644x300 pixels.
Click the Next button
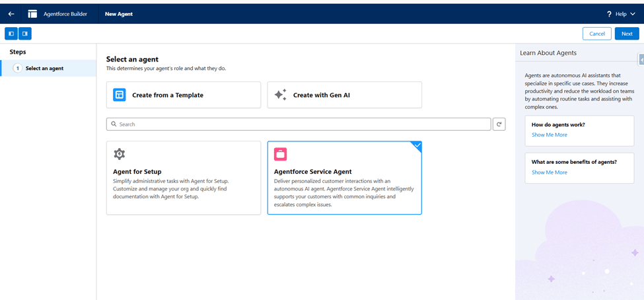pos(627,34)
